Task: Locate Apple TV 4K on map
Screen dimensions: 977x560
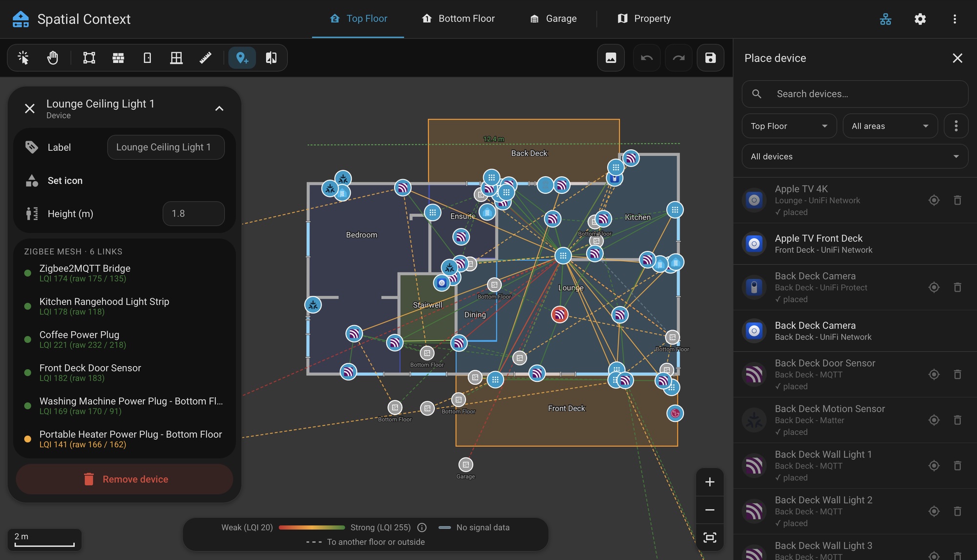Action: pyautogui.click(x=934, y=200)
